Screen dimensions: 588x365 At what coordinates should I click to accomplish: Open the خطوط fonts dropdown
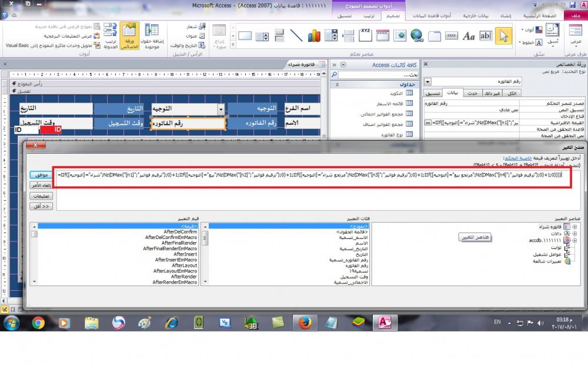coord(530,42)
